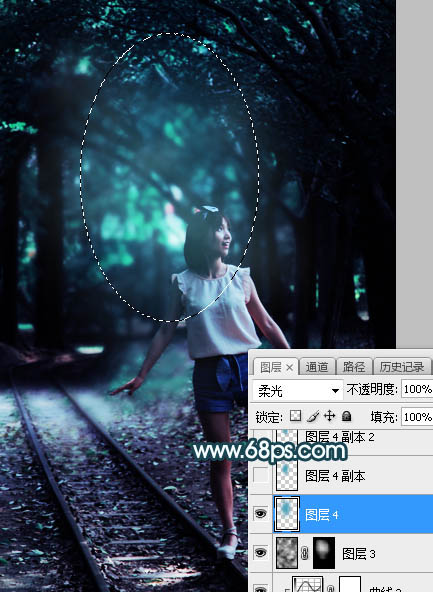
Task: Toggle visibility of 图层 3
Action: (x=260, y=553)
